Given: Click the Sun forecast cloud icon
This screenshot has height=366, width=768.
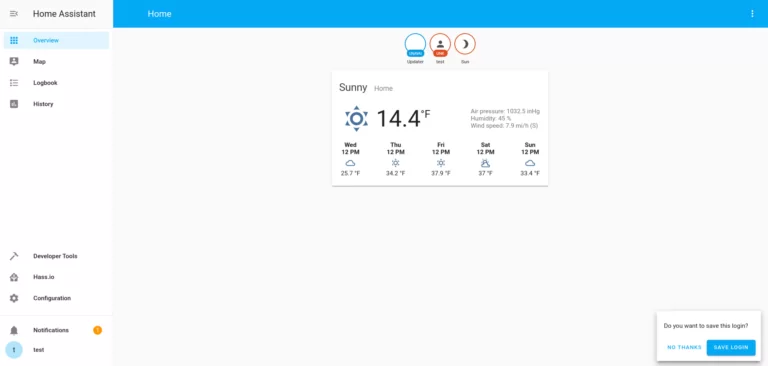Looking at the screenshot, I should 530,163.
